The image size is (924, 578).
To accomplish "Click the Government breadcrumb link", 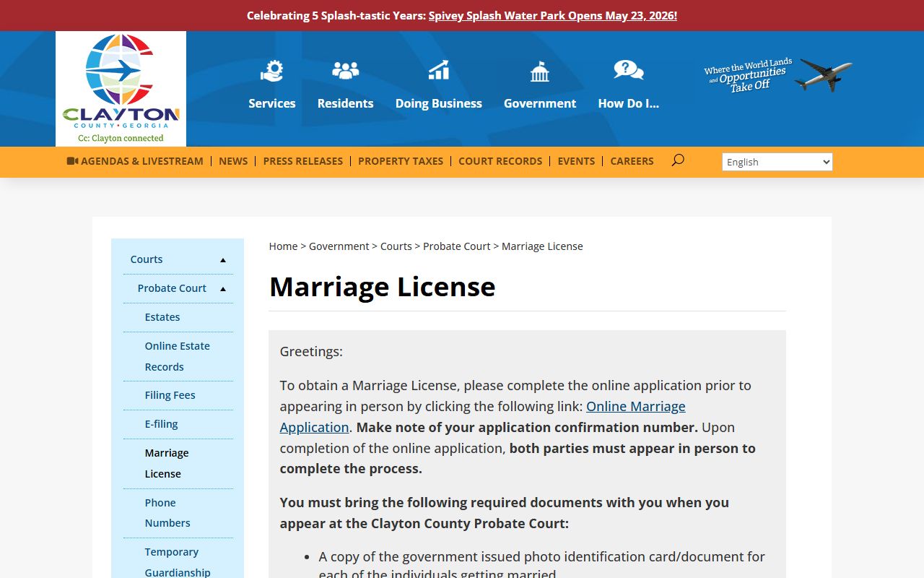I will click(x=339, y=246).
